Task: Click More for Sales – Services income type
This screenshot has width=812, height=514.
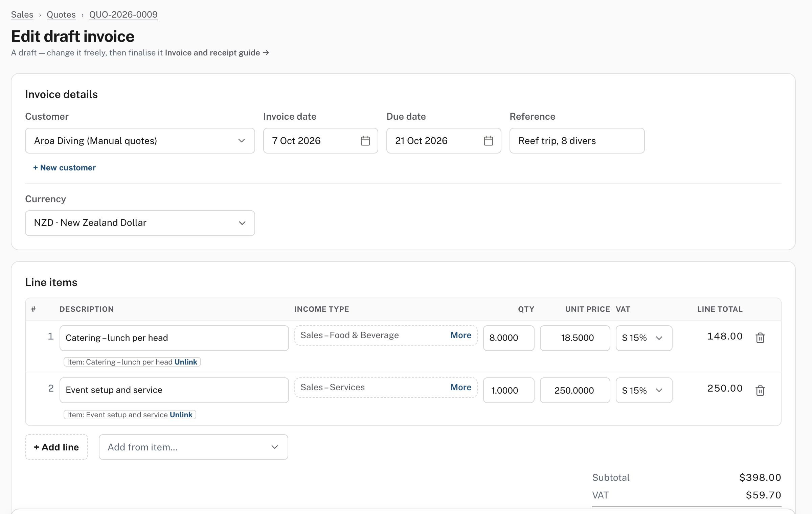Action: (461, 387)
